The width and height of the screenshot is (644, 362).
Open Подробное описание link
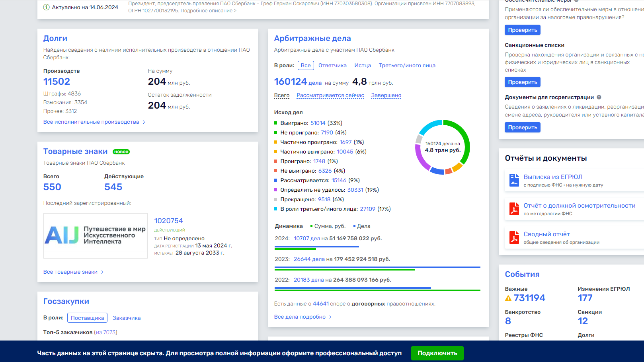pyautogui.click(x=208, y=11)
